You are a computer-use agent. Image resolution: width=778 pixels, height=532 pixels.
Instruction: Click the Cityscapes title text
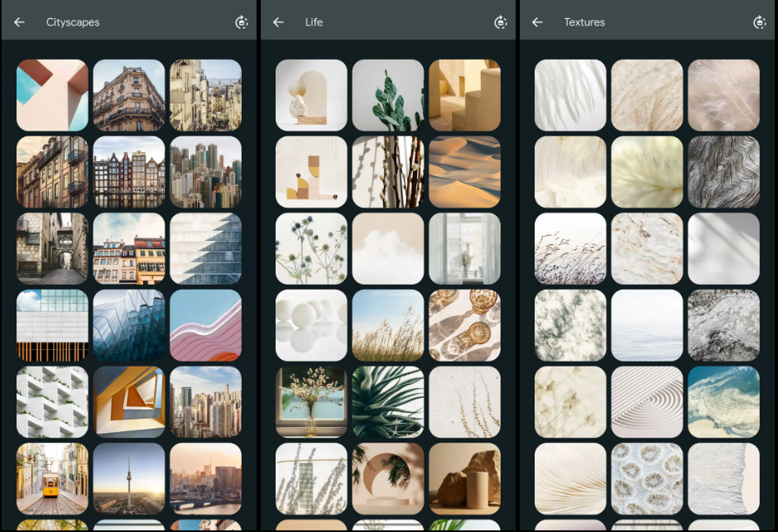(x=73, y=22)
